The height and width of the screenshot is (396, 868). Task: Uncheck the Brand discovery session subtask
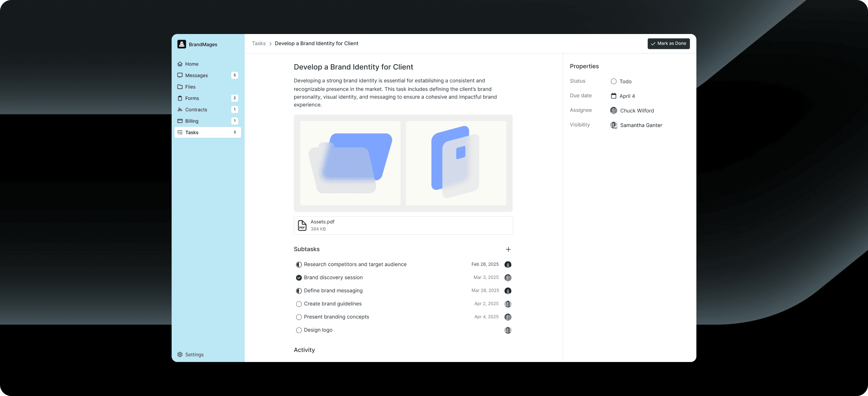[x=299, y=278]
